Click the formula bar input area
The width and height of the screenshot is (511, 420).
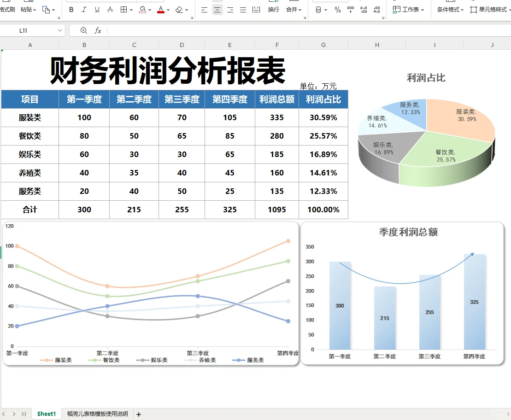(309, 31)
